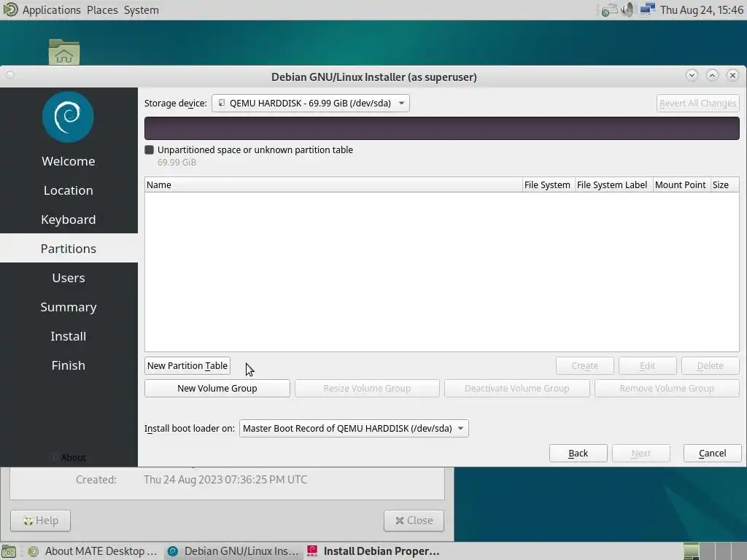Click the removable drive tray icon
Screen dimensions: 747x560
(609, 10)
